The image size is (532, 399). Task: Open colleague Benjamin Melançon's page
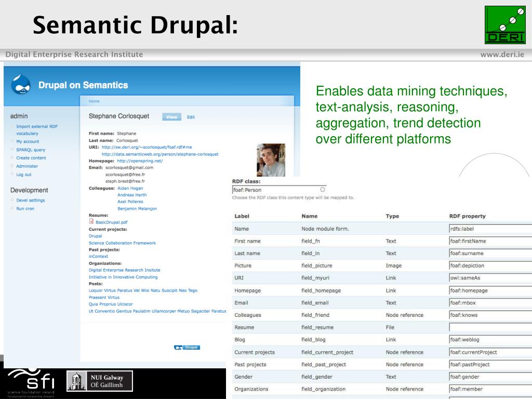(137, 209)
